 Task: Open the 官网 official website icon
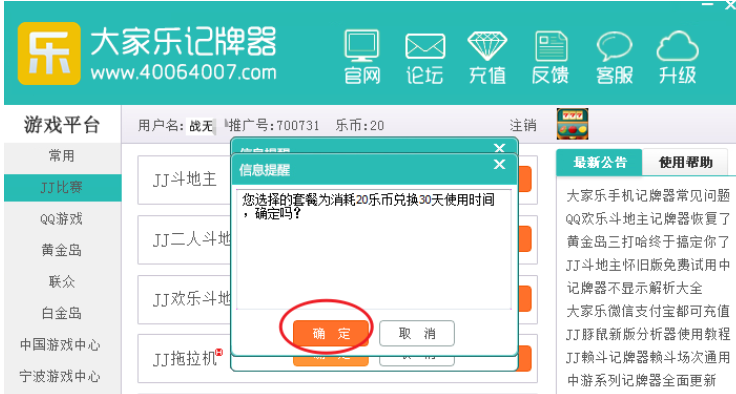pyautogui.click(x=361, y=57)
